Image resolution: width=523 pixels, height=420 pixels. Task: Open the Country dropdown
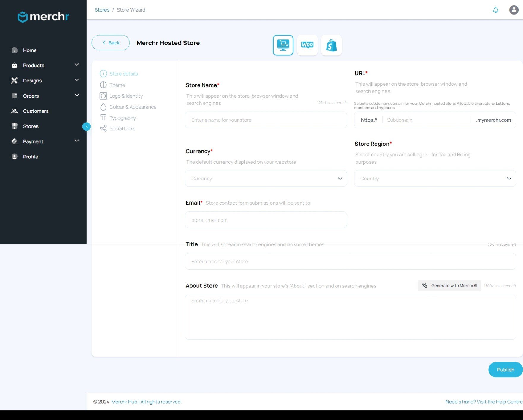[x=435, y=179]
